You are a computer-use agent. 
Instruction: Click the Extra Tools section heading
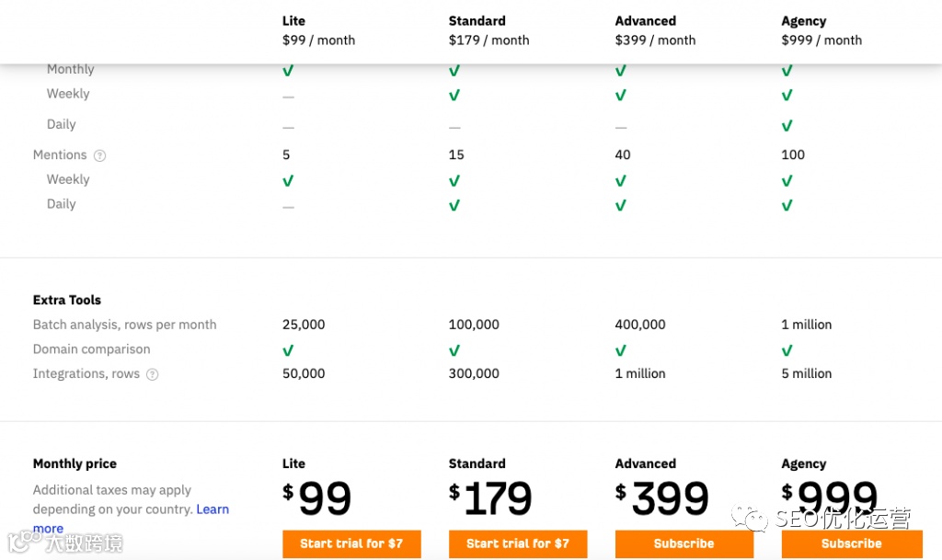pyautogui.click(x=67, y=300)
